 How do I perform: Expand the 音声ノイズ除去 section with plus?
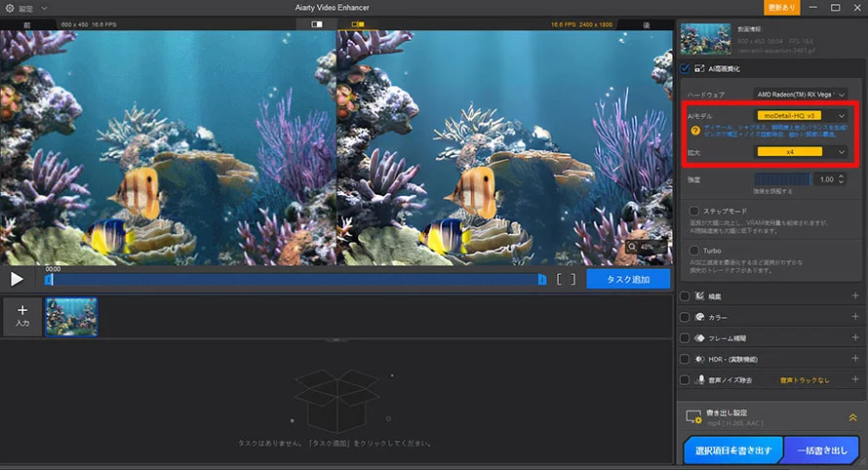point(854,379)
